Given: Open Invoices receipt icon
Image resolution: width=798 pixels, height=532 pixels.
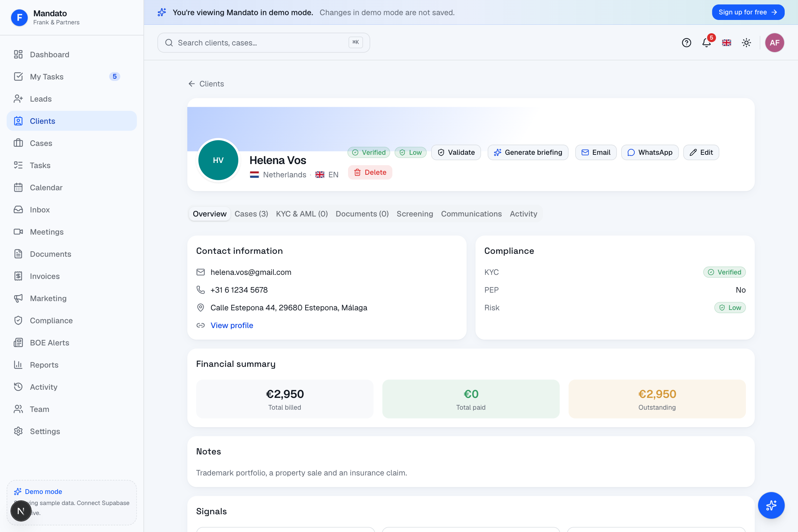Looking at the screenshot, I should 18,276.
